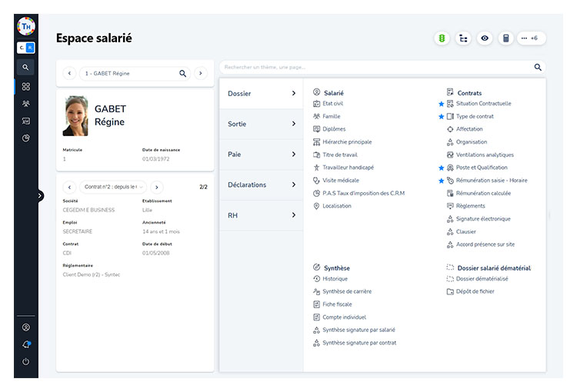Screen dimensions: 577x392
Task: Open the user profile icon in sidebar
Action: click(26, 327)
